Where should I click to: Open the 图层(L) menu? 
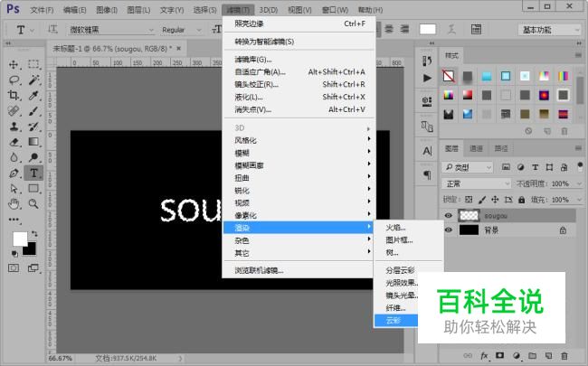138,10
